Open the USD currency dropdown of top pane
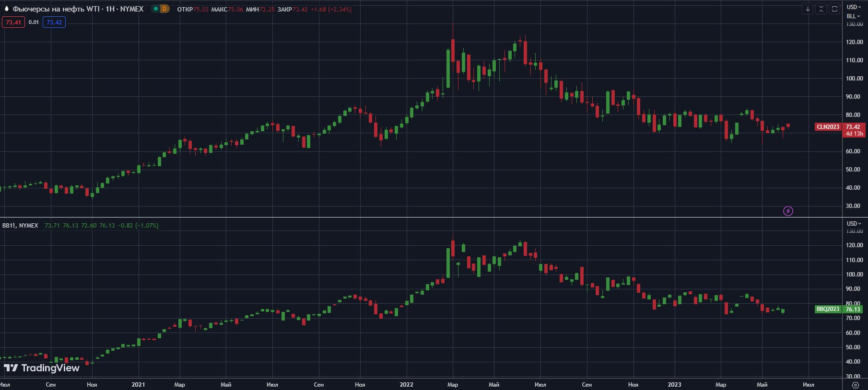Screen dimensions: 868x390 click(854, 7)
